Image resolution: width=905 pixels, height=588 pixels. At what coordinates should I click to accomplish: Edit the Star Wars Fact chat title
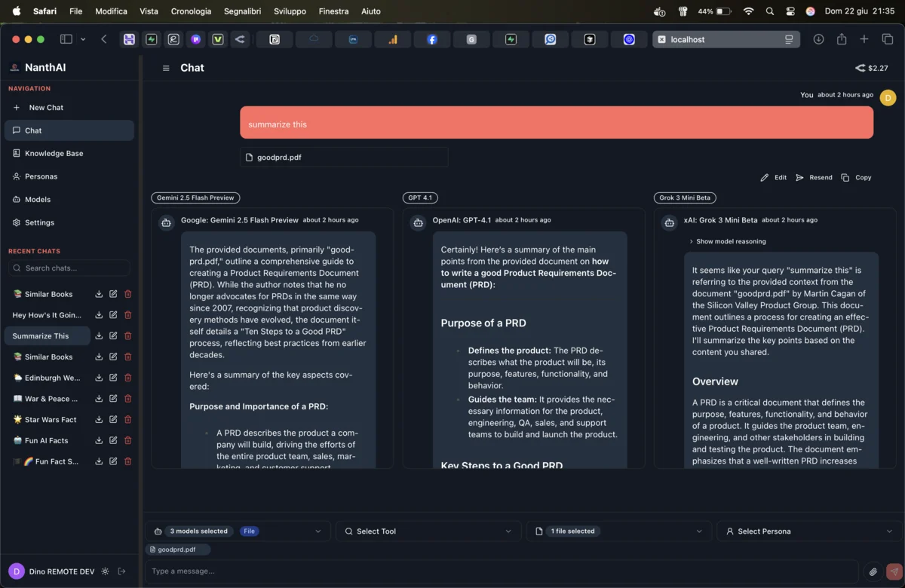[x=113, y=420]
